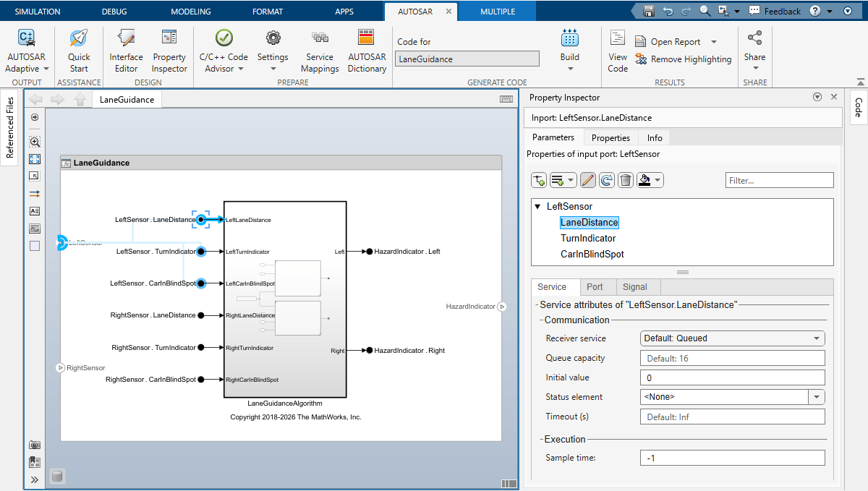Open the Status element dropdown arrow
The width and height of the screenshot is (868, 491).
click(817, 397)
